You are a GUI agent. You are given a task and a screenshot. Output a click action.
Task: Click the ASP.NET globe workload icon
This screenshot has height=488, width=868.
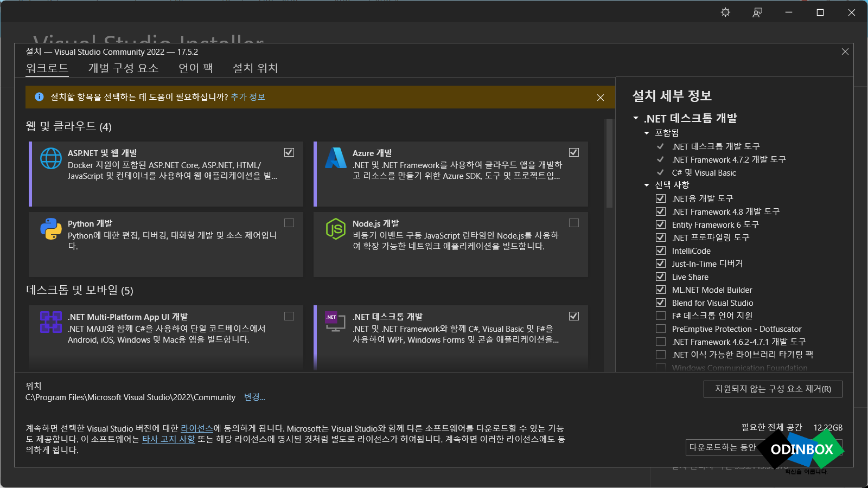pos(51,158)
